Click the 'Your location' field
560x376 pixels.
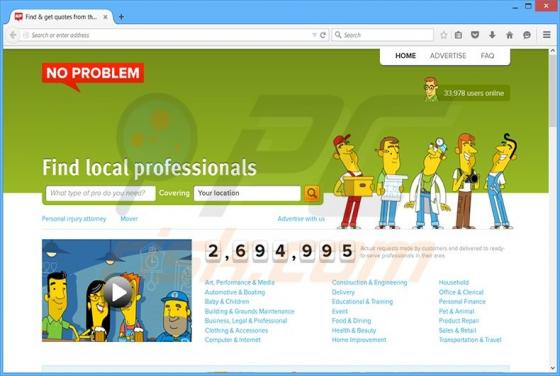point(247,193)
